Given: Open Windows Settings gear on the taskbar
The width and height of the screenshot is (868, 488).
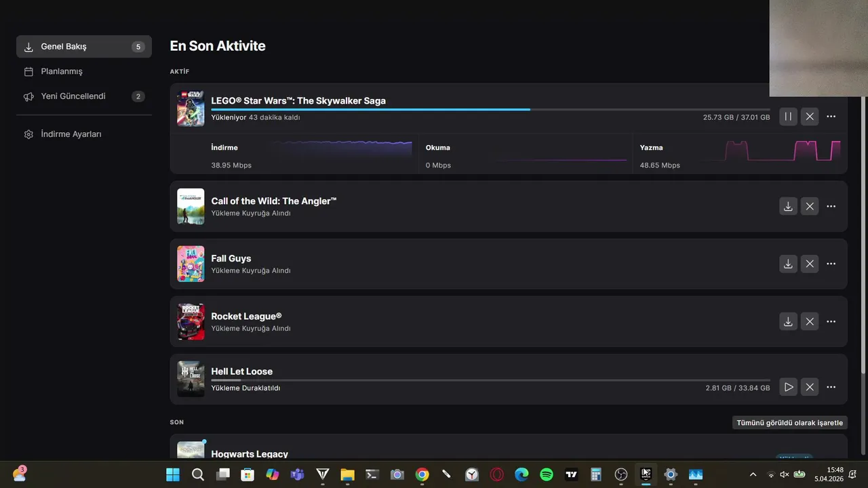Looking at the screenshot, I should coord(671,474).
